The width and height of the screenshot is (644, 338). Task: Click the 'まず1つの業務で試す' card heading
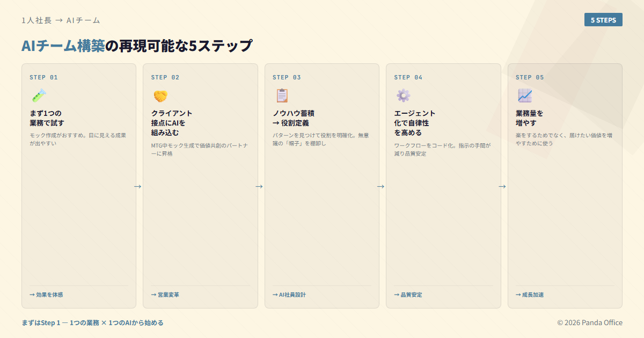(x=47, y=118)
